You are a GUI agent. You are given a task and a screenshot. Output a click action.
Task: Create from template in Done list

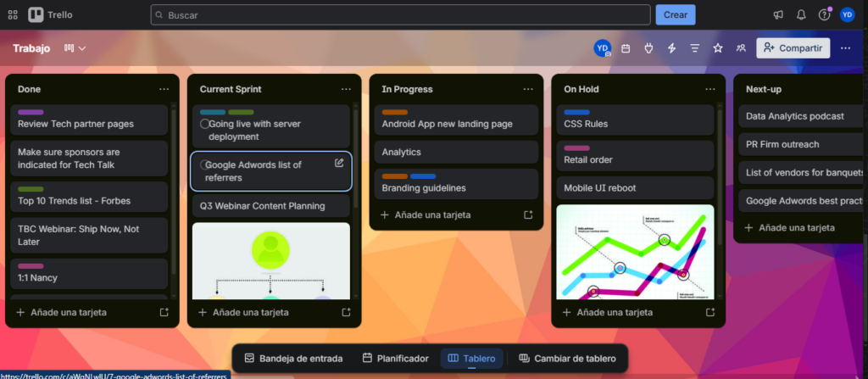164,313
